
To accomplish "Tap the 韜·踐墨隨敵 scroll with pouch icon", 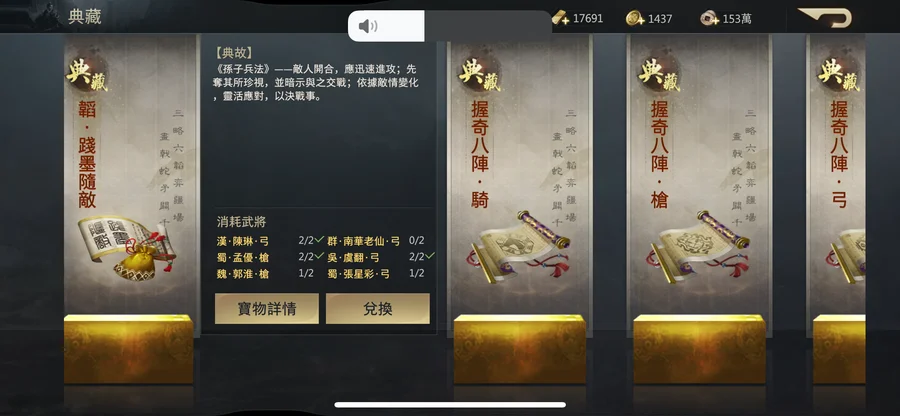I will [x=127, y=248].
